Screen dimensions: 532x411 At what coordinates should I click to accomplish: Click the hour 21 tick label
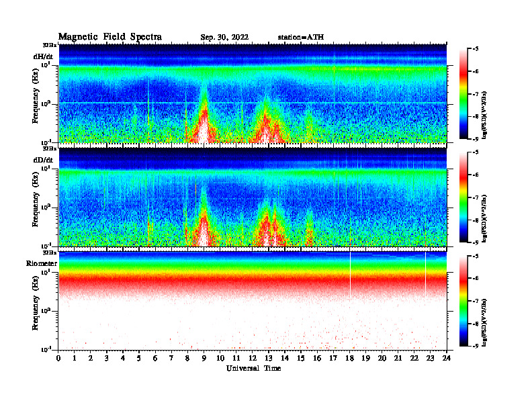pos(398,359)
